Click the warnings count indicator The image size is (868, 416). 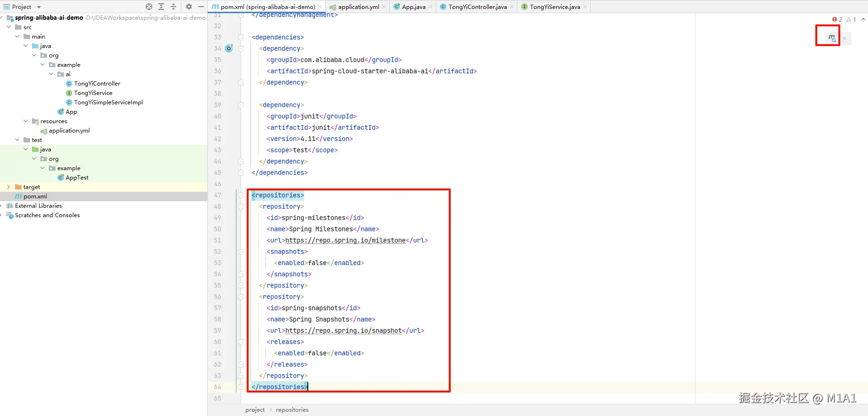click(851, 19)
